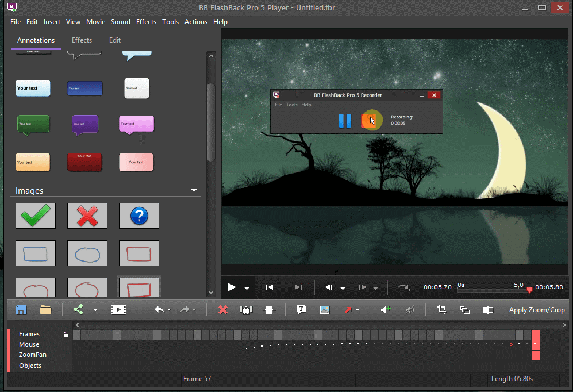Collapse the Images section
This screenshot has width=573, height=392.
[x=194, y=190]
